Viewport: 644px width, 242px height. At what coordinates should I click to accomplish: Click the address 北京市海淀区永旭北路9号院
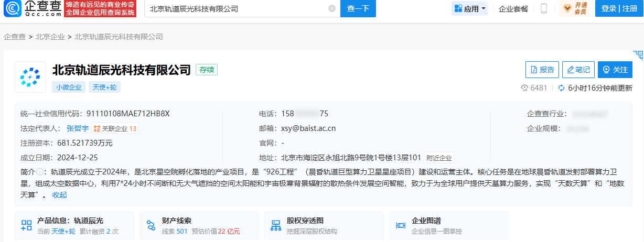351,158
